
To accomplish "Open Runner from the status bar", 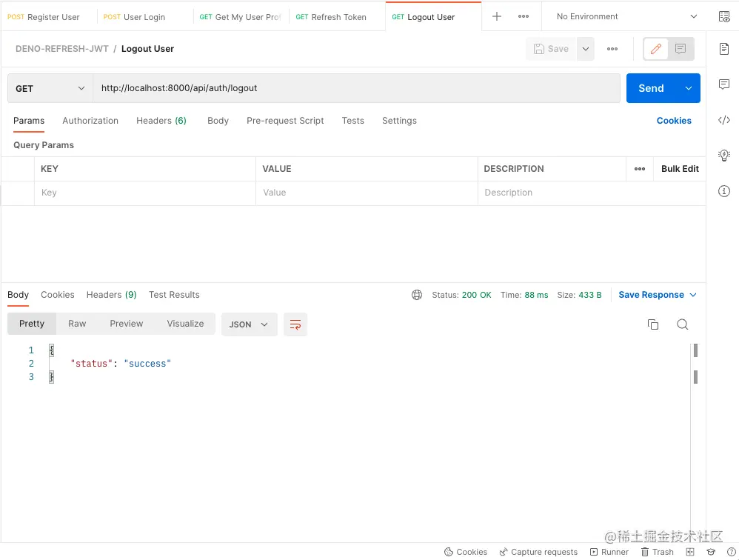I will tap(609, 552).
